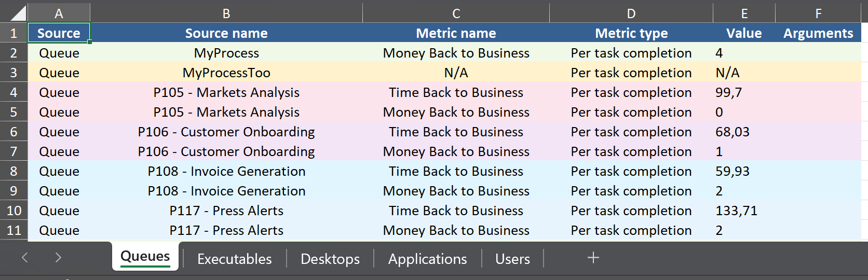Screen dimensions: 868x280
Task: Select column F header
Action: click(x=818, y=13)
